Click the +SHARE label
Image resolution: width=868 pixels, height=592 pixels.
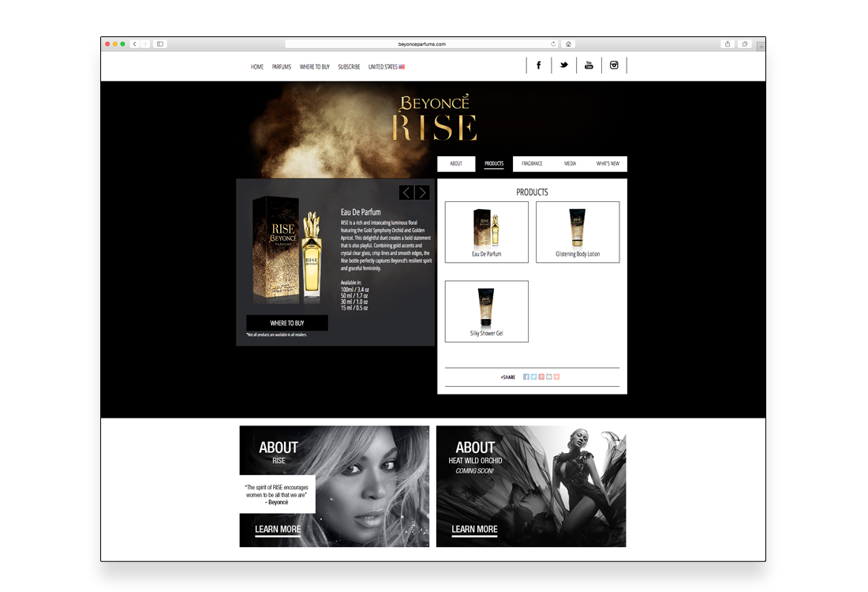tap(507, 377)
